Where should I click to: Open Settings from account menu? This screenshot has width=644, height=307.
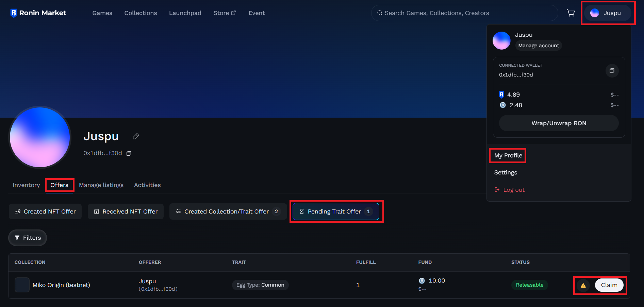point(506,172)
